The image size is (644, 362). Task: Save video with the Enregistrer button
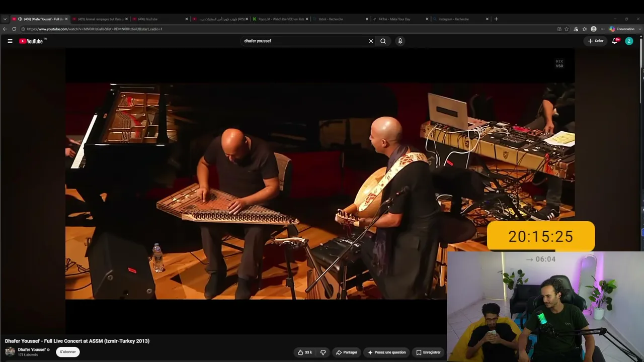428,352
